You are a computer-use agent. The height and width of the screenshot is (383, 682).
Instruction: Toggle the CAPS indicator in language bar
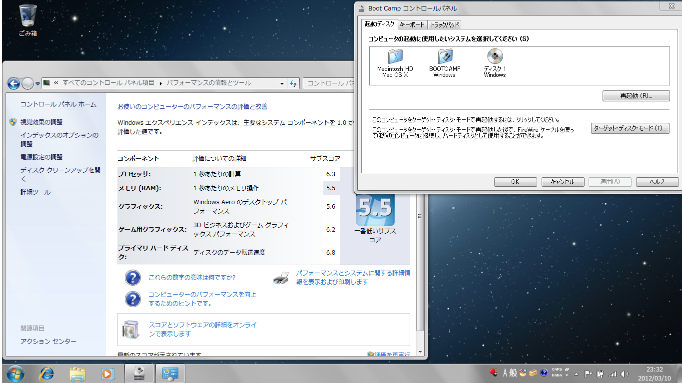point(557,370)
